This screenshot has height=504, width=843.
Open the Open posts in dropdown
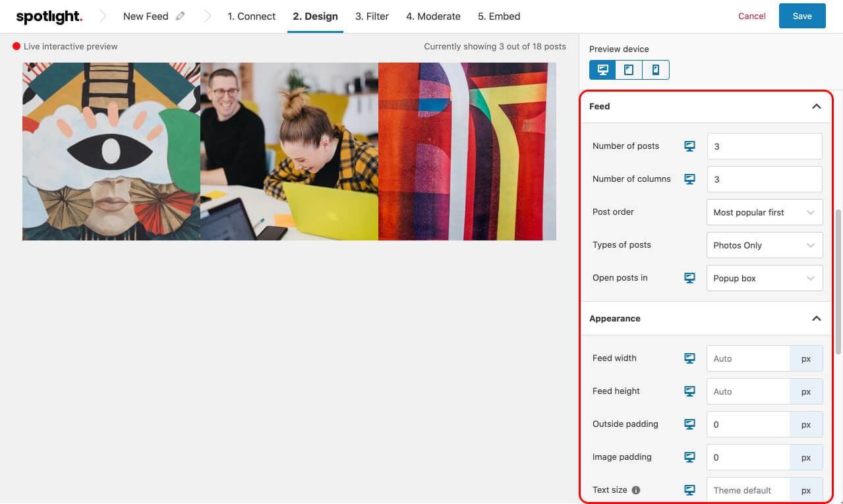pyautogui.click(x=765, y=278)
